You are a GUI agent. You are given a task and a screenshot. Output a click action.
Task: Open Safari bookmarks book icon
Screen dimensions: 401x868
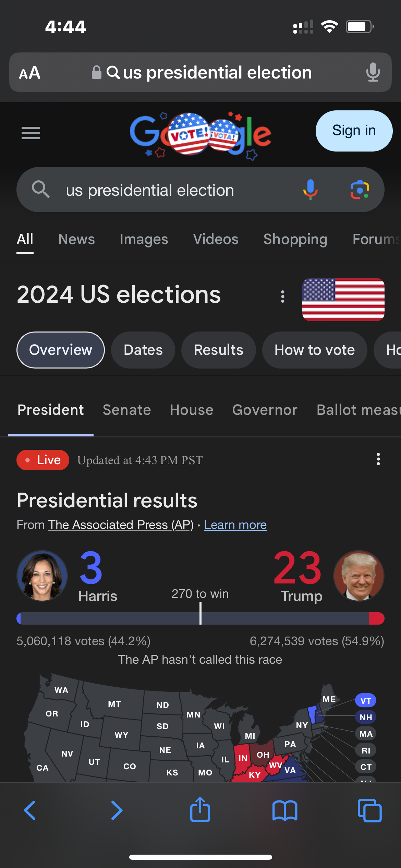285,810
